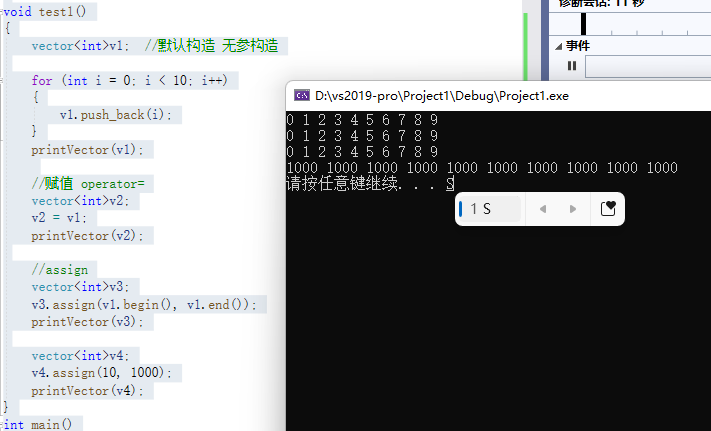Click the "printVector(v3);" line
The width and height of the screenshot is (711, 431).
(x=88, y=322)
